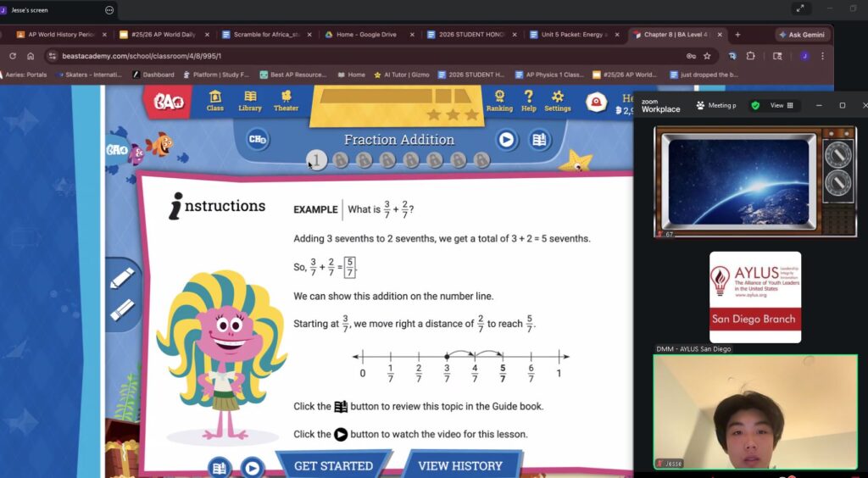Select the eraser tool
Screen dimensions: 868x478
(x=122, y=309)
